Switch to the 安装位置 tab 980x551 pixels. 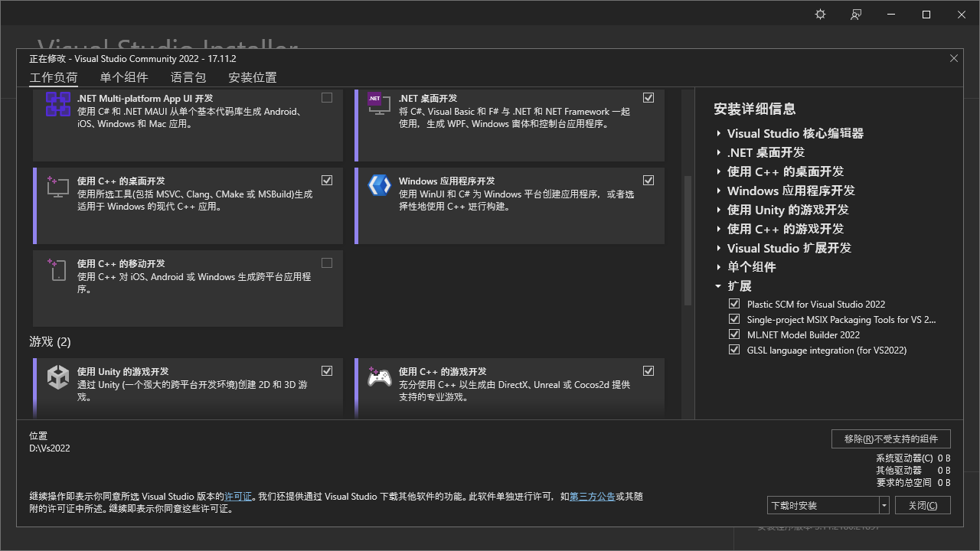click(253, 77)
